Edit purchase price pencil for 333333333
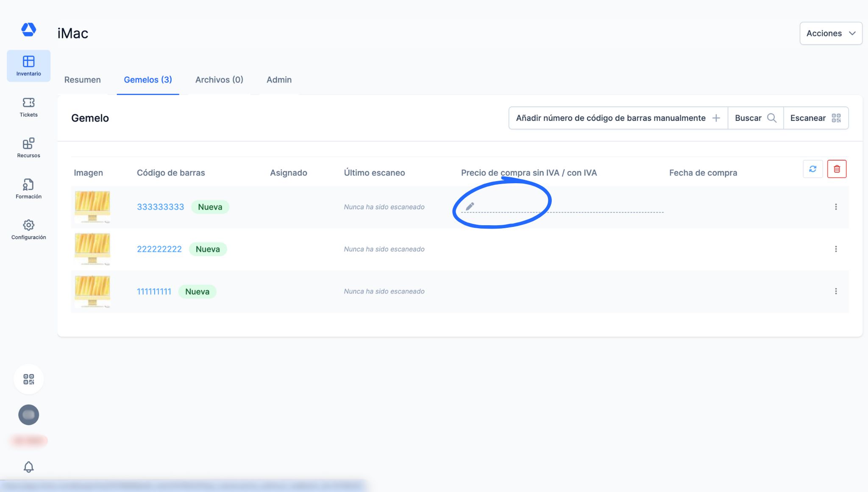This screenshot has width=868, height=492. pos(470,207)
